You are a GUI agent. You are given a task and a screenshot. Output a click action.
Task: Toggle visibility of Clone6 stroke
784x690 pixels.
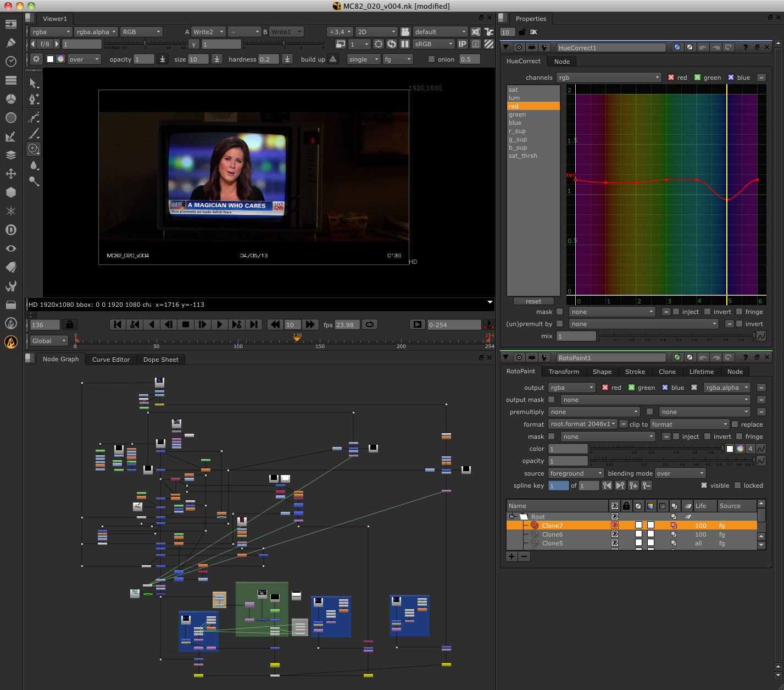[x=615, y=534]
